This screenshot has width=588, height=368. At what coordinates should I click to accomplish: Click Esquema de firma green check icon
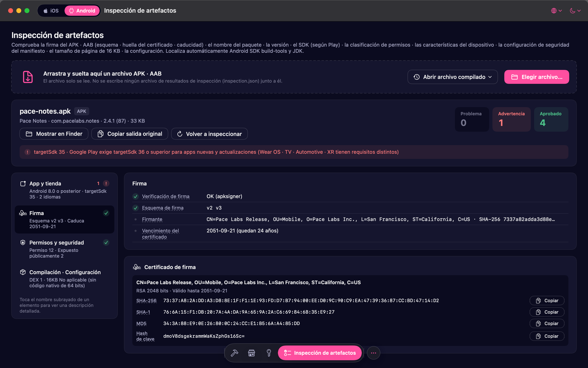tap(136, 208)
